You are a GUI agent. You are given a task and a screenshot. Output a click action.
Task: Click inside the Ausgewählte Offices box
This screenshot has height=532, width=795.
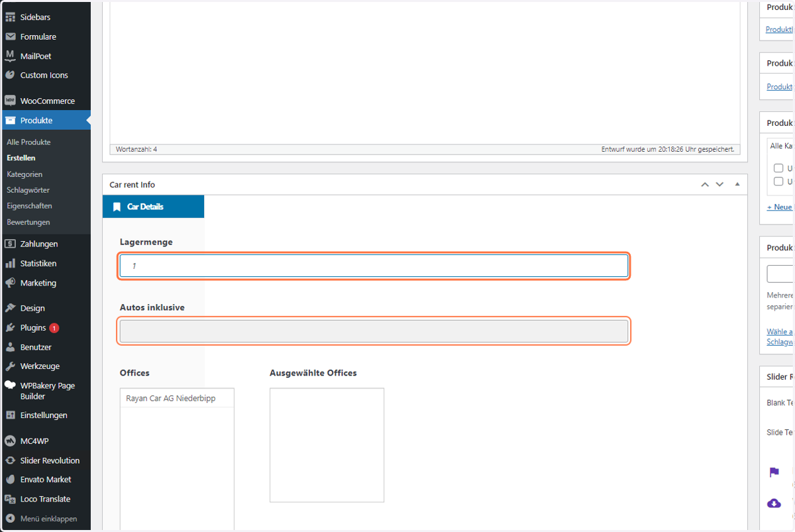(327, 445)
